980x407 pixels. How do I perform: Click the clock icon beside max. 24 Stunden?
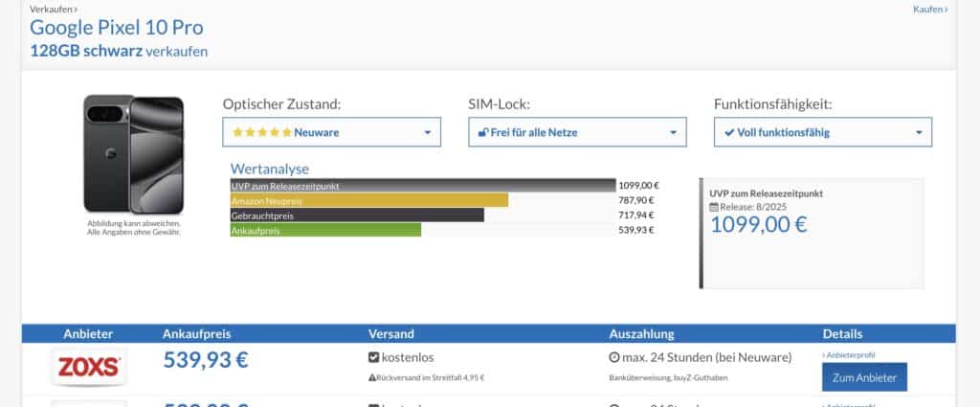coord(613,357)
